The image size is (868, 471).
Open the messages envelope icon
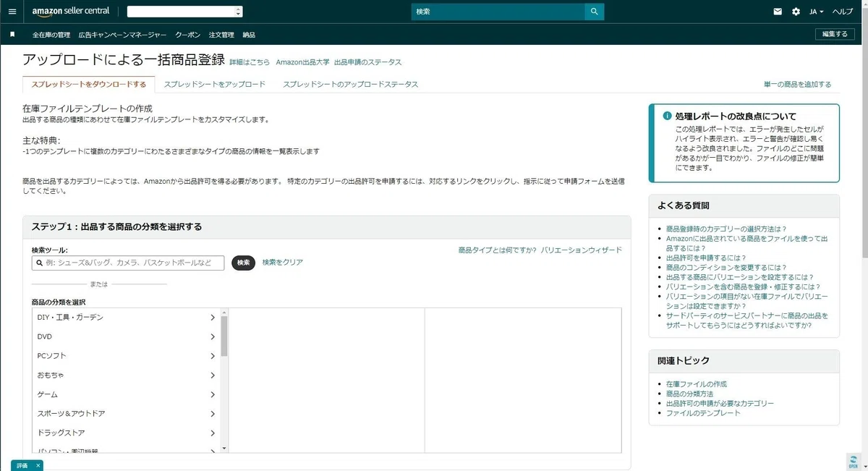(778, 12)
